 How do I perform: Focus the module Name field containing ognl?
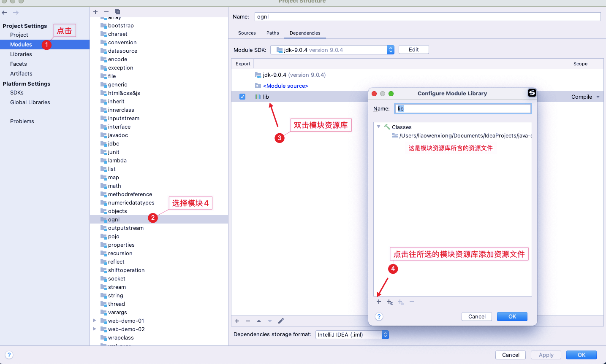pyautogui.click(x=428, y=16)
